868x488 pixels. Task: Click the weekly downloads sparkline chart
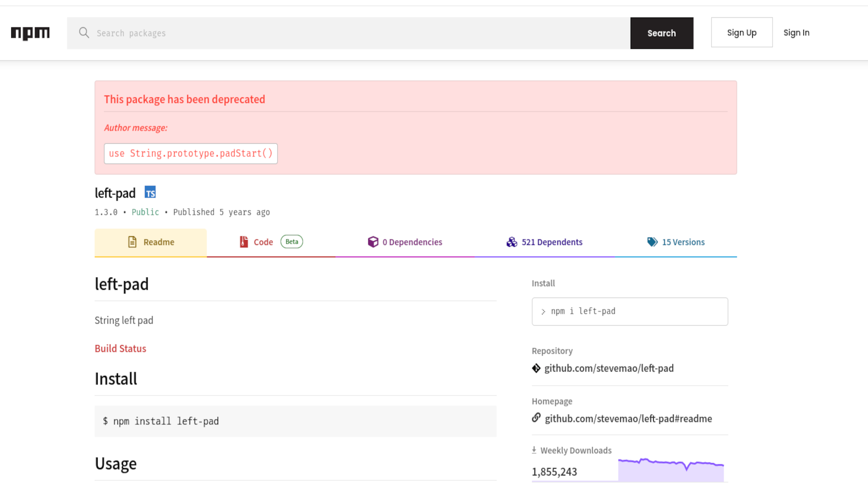671,470
